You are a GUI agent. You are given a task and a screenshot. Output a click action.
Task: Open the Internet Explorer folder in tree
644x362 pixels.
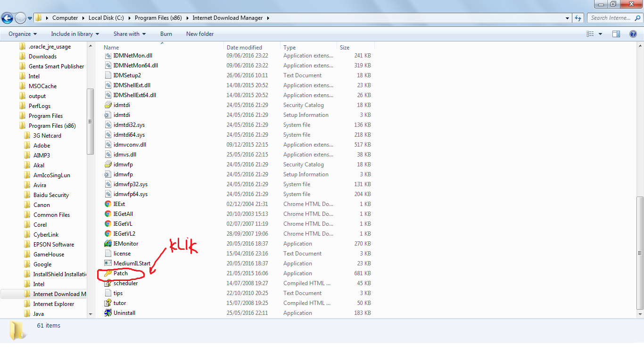[54, 304]
